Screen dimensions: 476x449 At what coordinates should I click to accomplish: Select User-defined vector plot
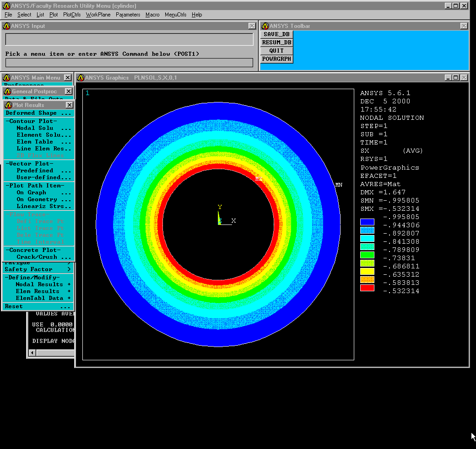44,177
